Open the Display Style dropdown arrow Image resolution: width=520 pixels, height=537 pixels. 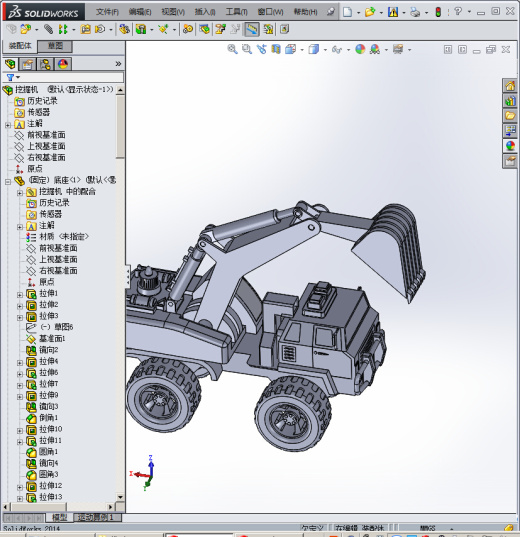tap(325, 50)
